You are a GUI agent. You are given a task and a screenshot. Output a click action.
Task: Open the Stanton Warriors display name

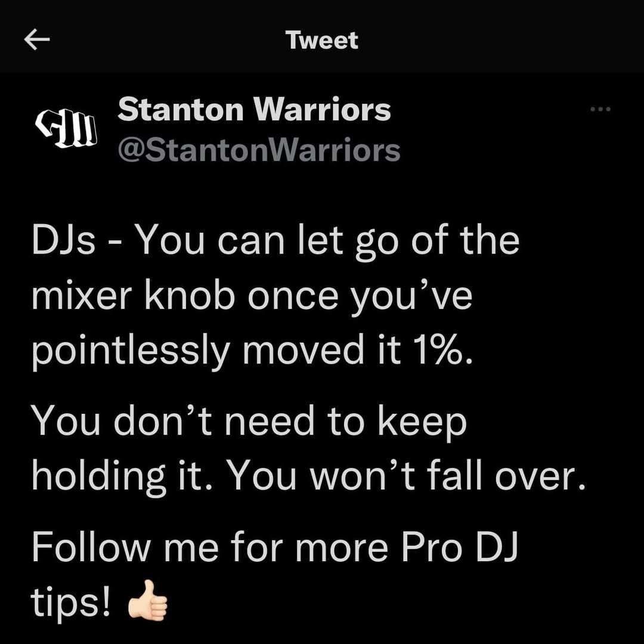click(x=254, y=109)
